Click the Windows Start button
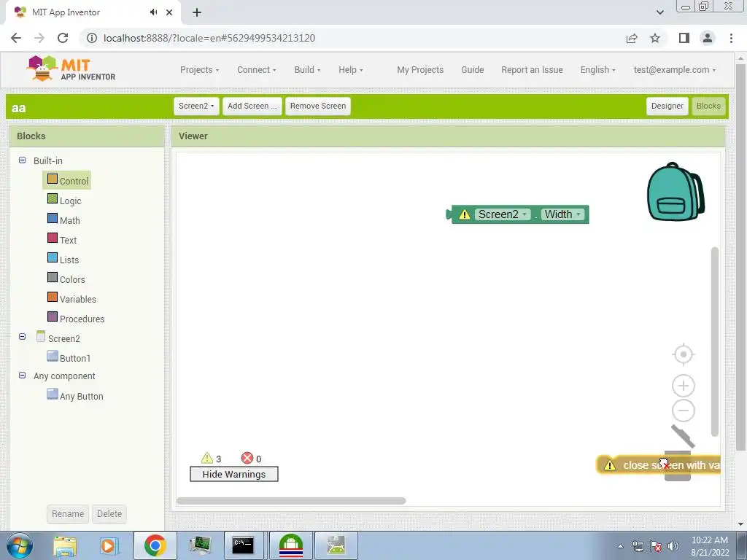The image size is (747, 560). (19, 545)
